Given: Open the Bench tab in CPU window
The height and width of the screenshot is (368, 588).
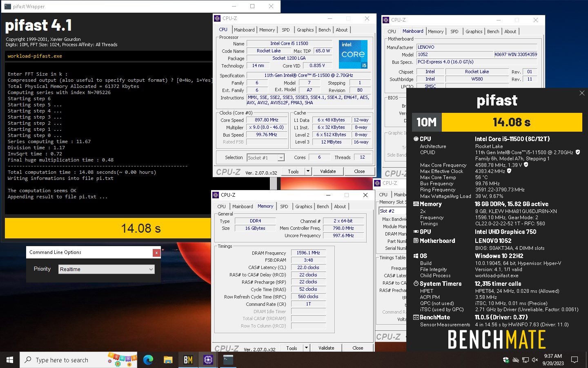Looking at the screenshot, I should point(325,30).
